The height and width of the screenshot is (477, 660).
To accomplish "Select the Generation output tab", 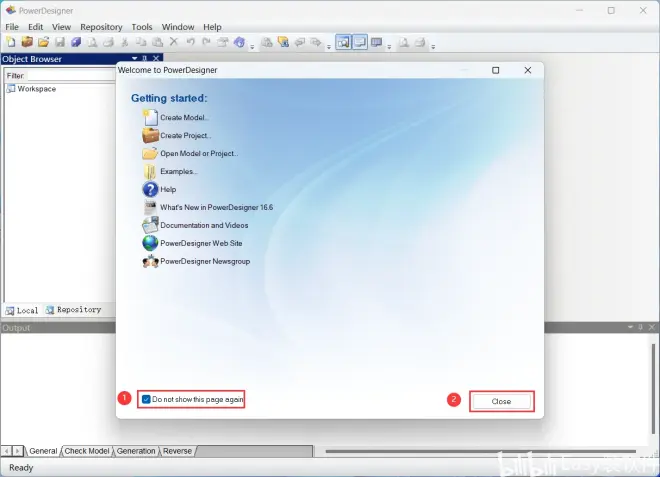I will pyautogui.click(x=136, y=451).
